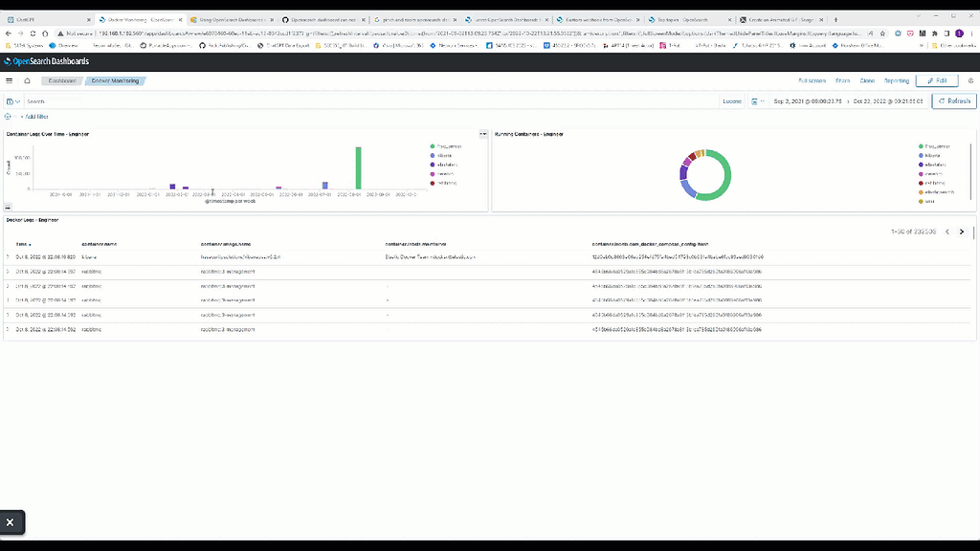Reload the browser page

pos(33,33)
